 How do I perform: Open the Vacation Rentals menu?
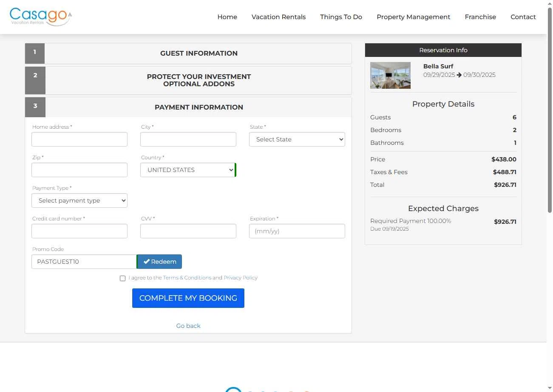coord(278,17)
